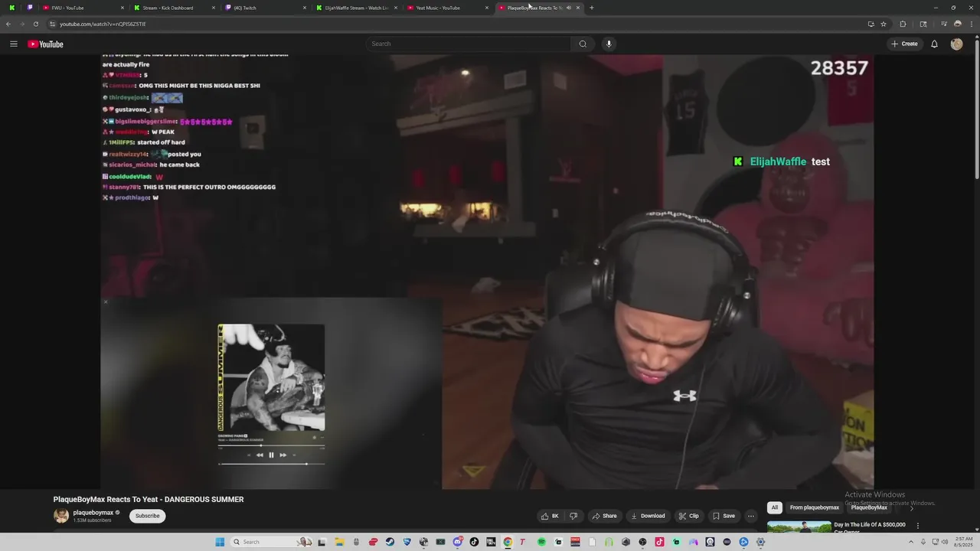Open options for Day In The Life video

pos(917,526)
